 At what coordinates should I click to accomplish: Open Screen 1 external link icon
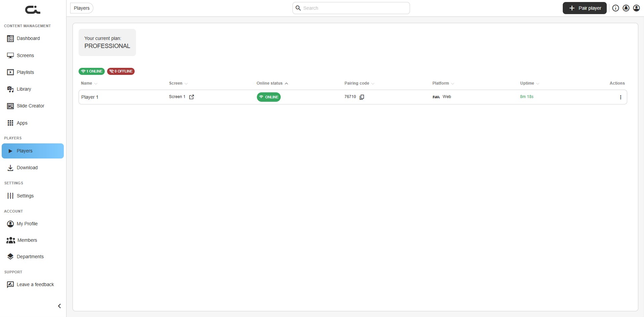click(x=191, y=97)
